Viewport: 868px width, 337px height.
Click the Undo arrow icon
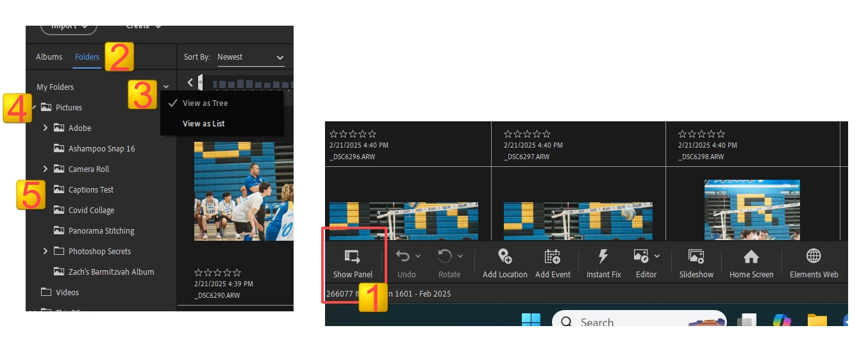403,256
